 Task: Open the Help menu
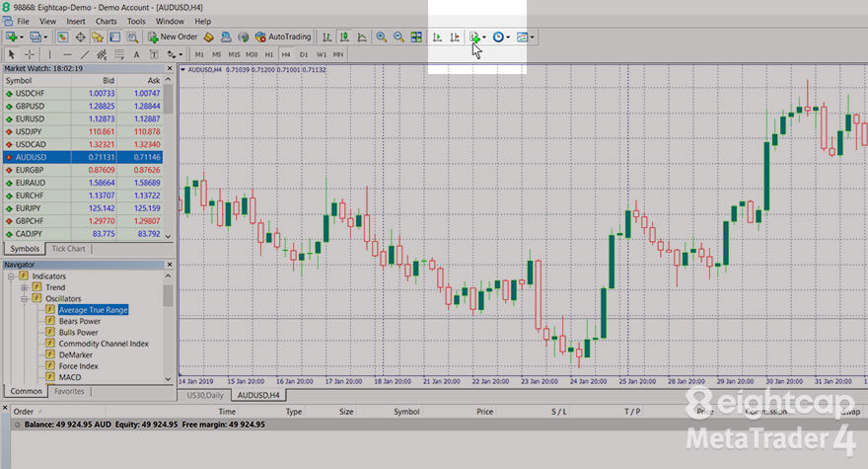pos(202,21)
